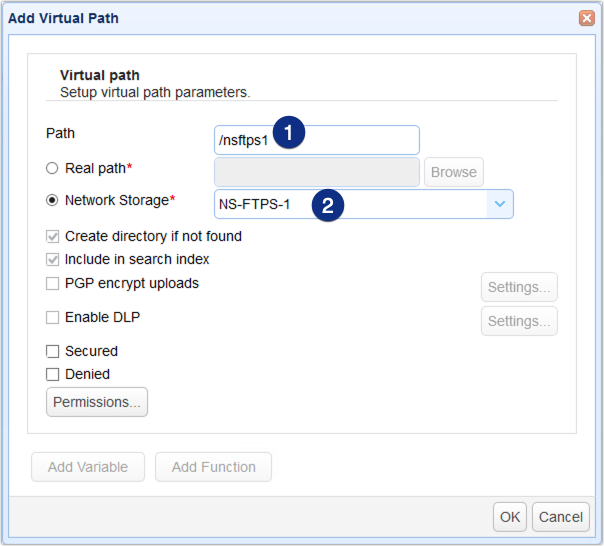Check the Secured option
Screen dimensions: 604x546
point(53,351)
